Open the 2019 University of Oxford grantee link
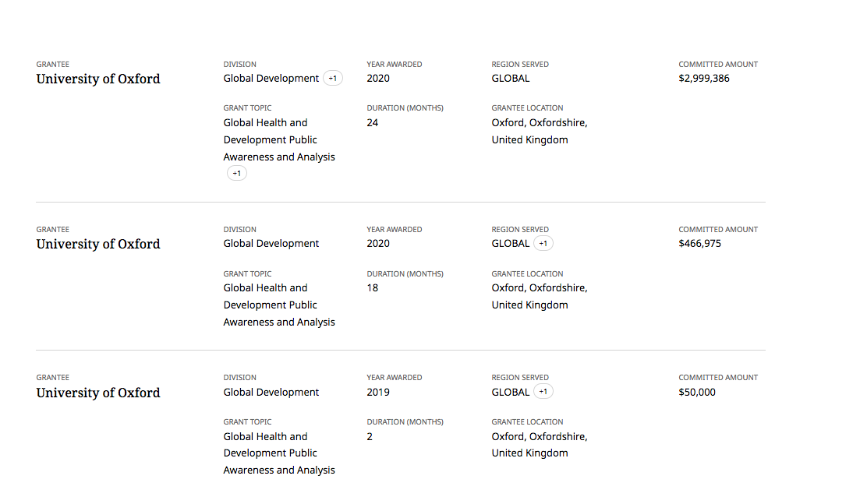The width and height of the screenshot is (860, 504). [x=98, y=393]
